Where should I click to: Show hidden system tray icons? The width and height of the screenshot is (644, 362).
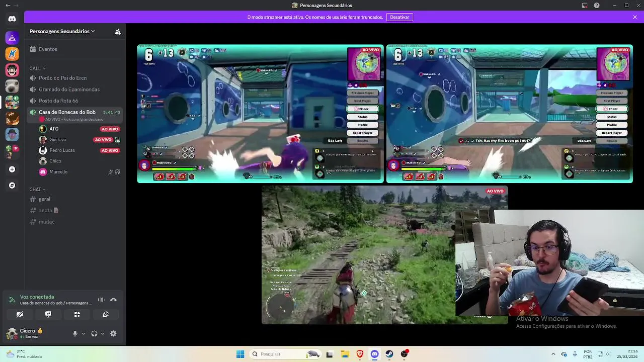coord(553,354)
